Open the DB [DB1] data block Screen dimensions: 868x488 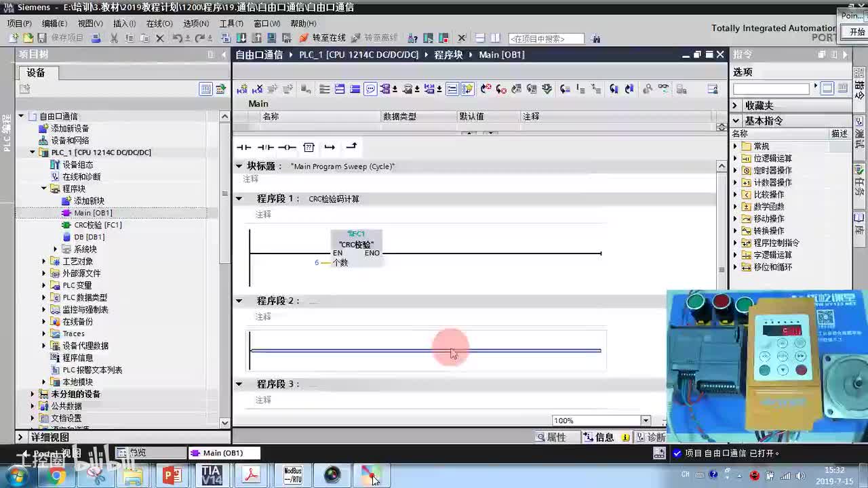coord(89,237)
